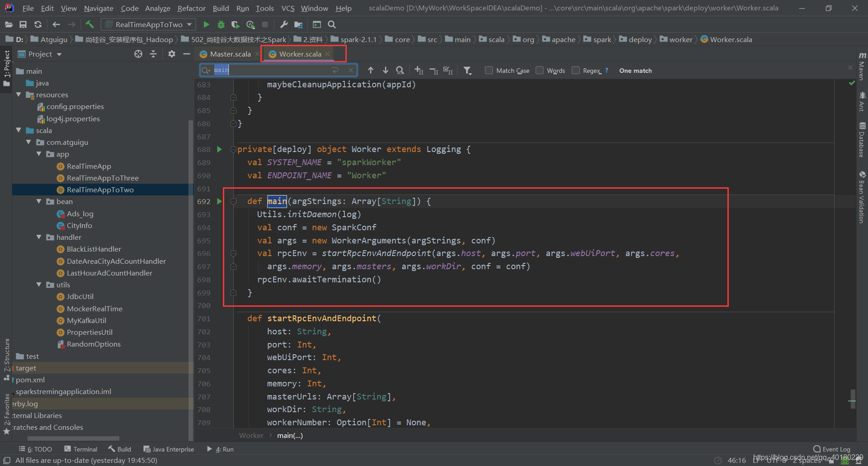Toggle Words checkbox
This screenshot has width=868, height=466.
[x=539, y=70]
